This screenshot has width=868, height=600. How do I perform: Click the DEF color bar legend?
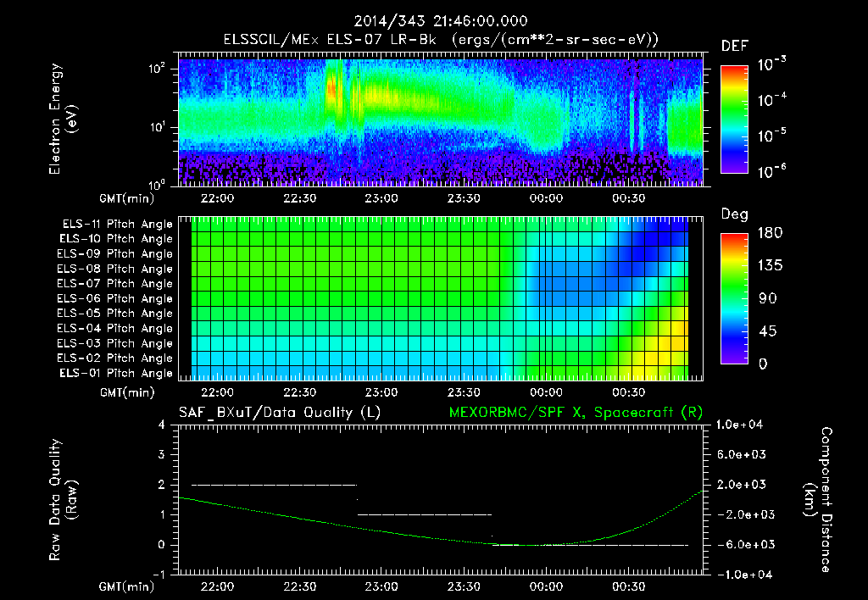click(734, 119)
